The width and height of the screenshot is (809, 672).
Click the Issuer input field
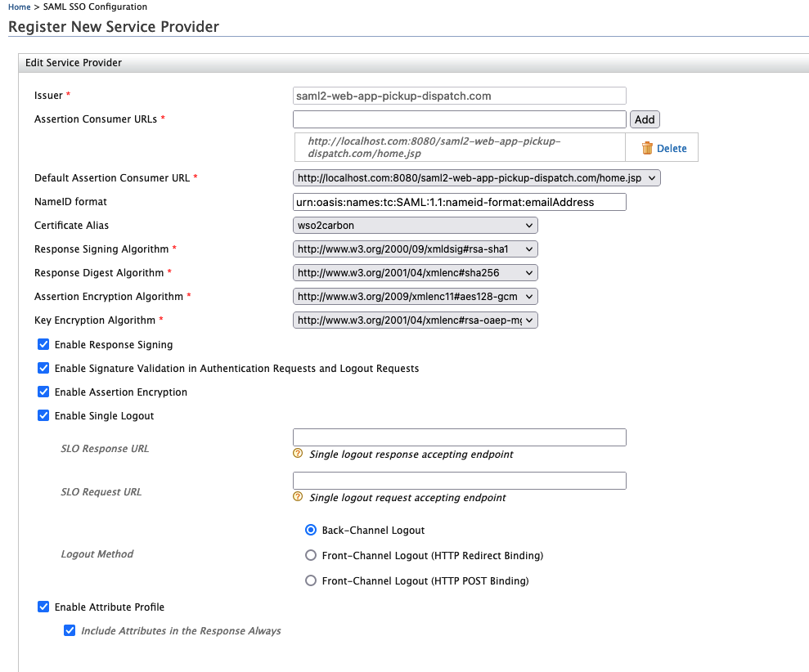tap(459, 96)
